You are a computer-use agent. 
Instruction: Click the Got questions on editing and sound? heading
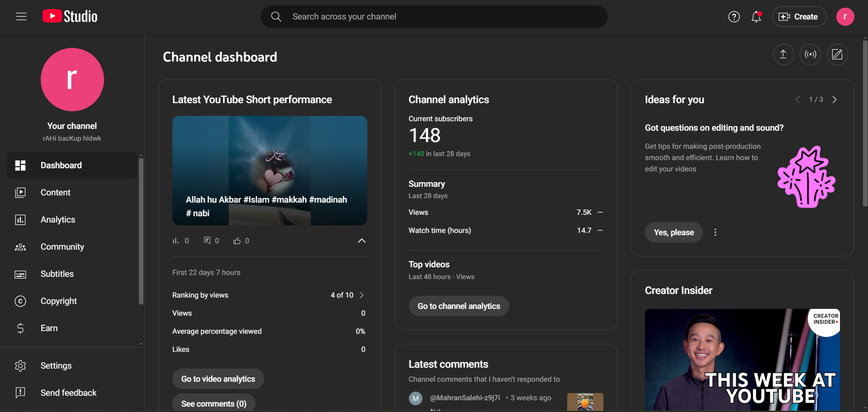click(x=714, y=128)
